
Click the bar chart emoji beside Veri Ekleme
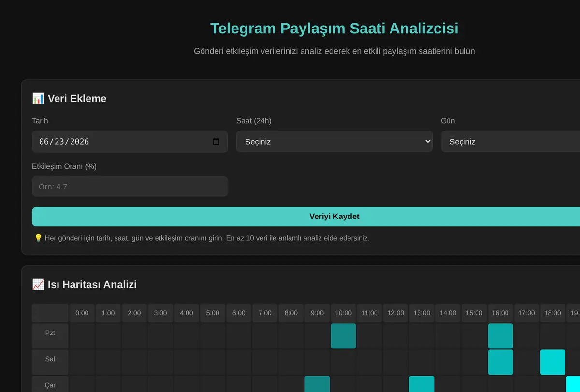pyautogui.click(x=38, y=99)
